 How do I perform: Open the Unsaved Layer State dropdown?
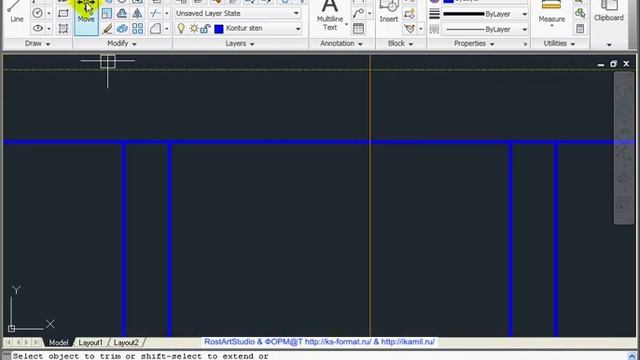[x=297, y=13]
